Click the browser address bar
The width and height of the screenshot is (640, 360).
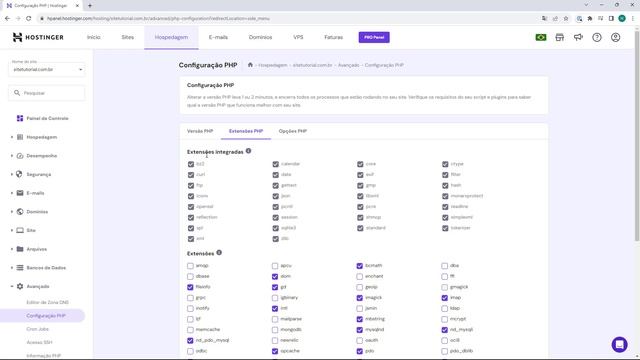286,18
